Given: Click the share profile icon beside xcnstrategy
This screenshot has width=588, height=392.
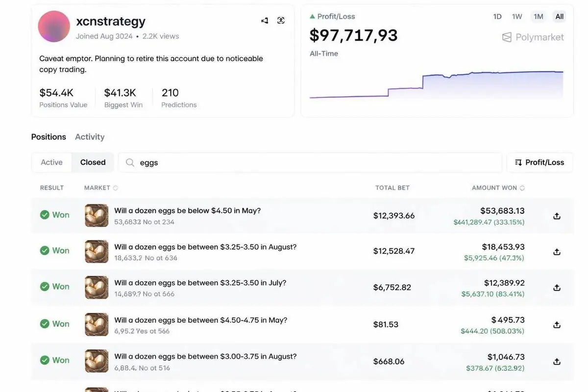Looking at the screenshot, I should point(265,21).
